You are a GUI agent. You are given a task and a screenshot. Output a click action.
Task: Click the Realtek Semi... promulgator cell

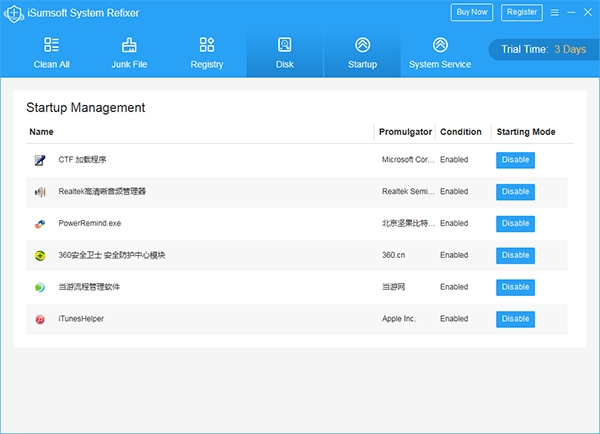(408, 191)
